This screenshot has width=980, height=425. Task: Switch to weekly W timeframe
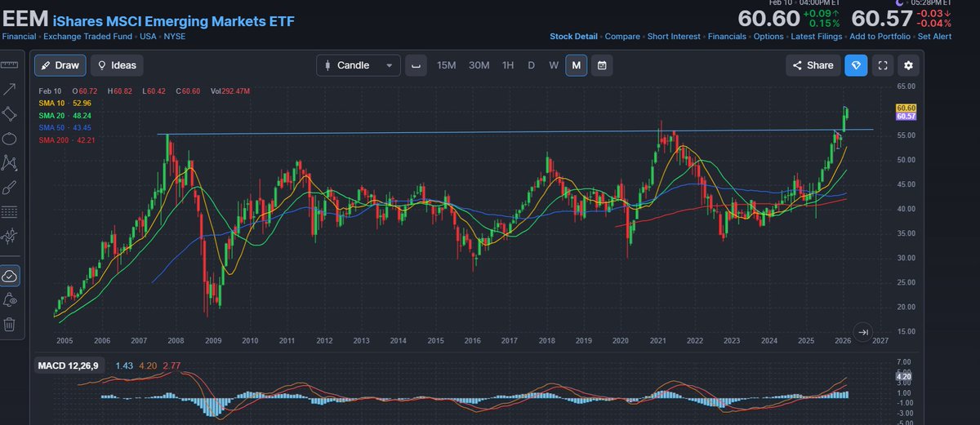(554, 65)
